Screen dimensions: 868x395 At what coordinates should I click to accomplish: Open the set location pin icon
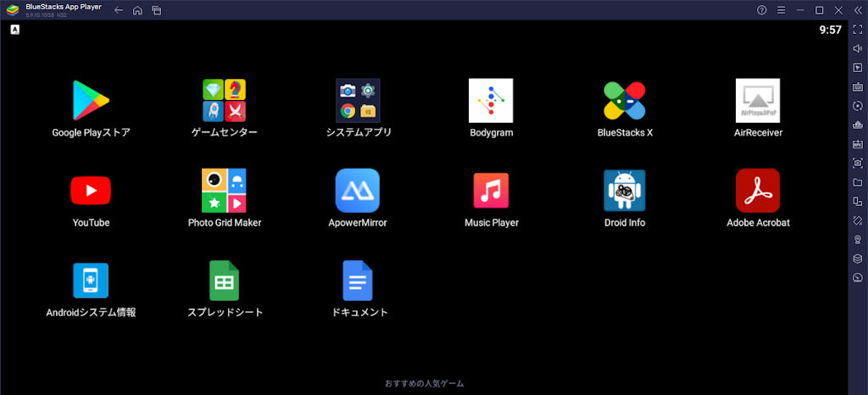pyautogui.click(x=858, y=239)
